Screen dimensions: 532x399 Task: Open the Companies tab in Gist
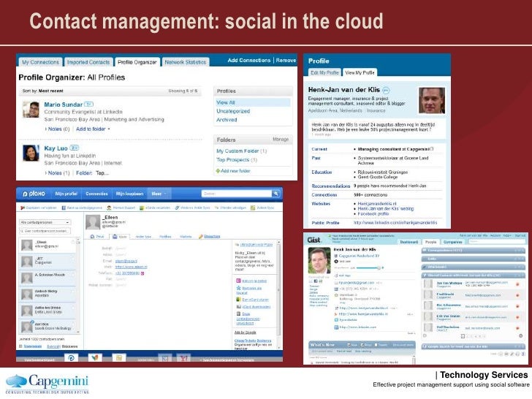point(452,242)
